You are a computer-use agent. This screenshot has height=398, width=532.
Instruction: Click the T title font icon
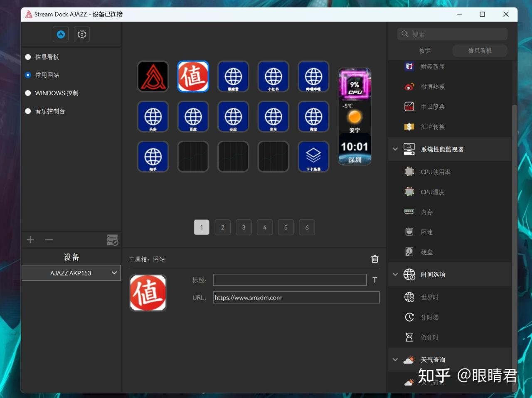[x=375, y=280]
